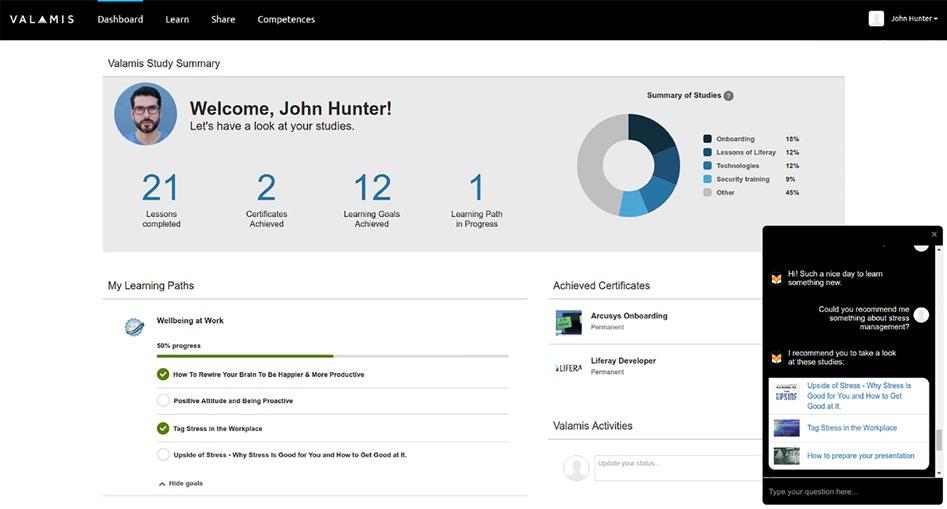
Task: Toggle check for Positive Attitude and Being Proactive
Action: point(163,400)
